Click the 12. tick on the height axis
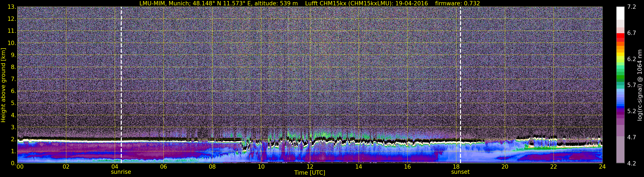The height and width of the screenshot is (177, 644). 12,19
